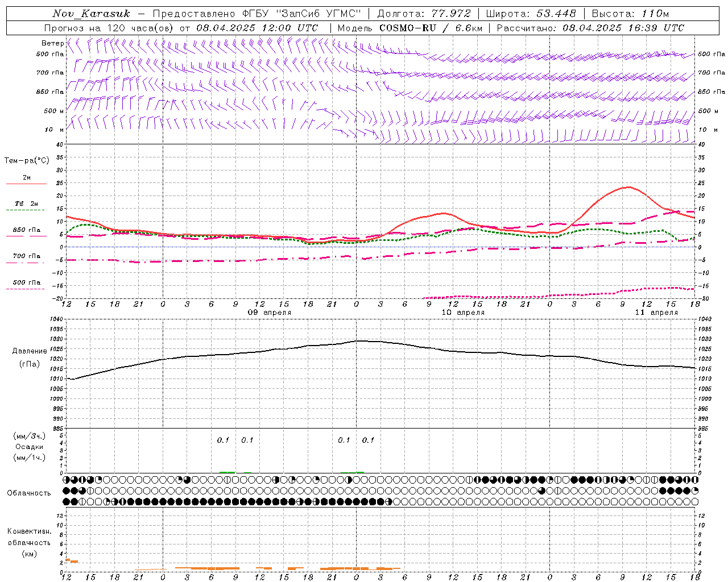Image resolution: width=728 pixels, height=582 pixels.
Task: Click the solid line sample under the 2м legend
Action: [26, 184]
